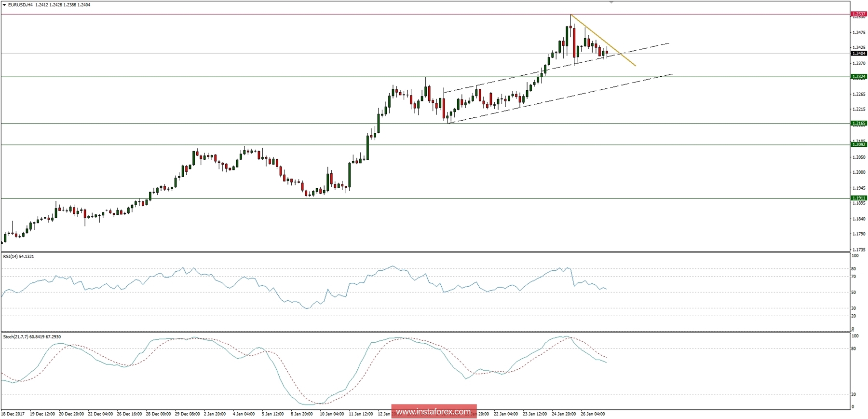This screenshot has width=868, height=419.
Task: Click the 8 Jan 20:00 time label
Action: click(x=302, y=414)
